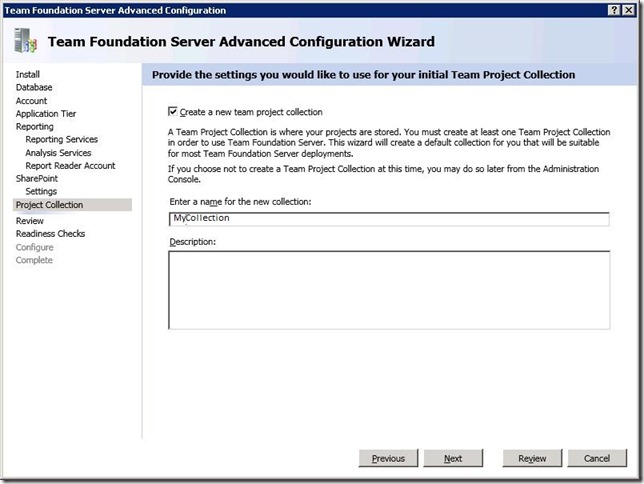The width and height of the screenshot is (644, 484).
Task: Cancel the configuration wizard
Action: pos(597,458)
